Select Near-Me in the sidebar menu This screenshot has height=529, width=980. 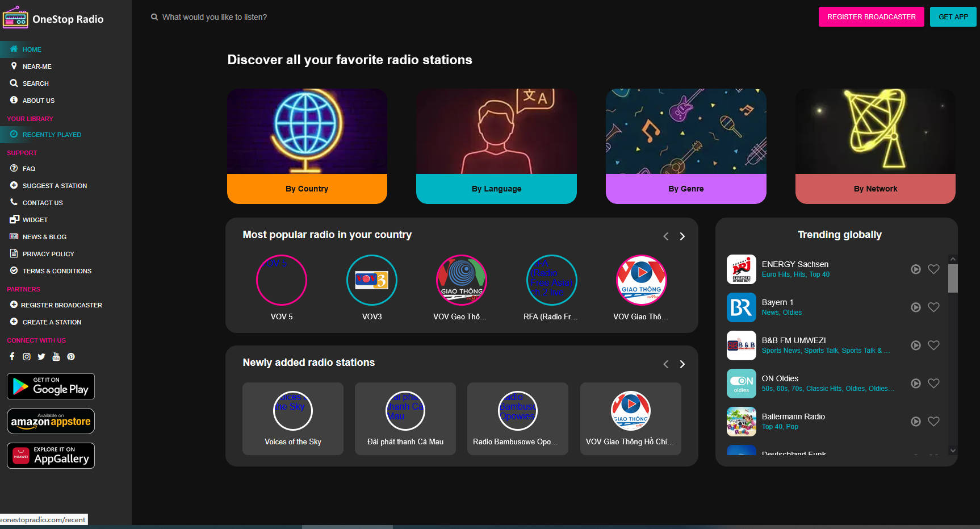coord(37,66)
